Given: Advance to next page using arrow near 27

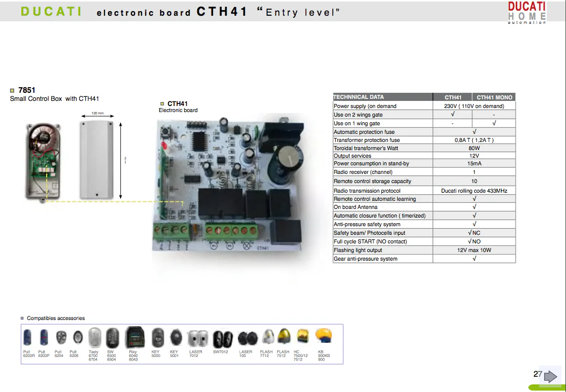Looking at the screenshot, I should coord(550,376).
